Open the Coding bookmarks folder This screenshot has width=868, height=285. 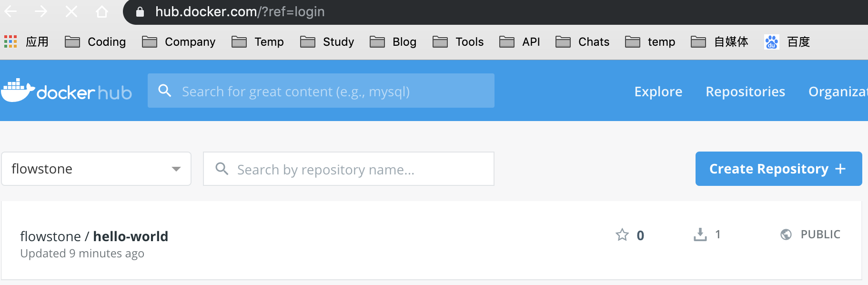click(x=95, y=42)
